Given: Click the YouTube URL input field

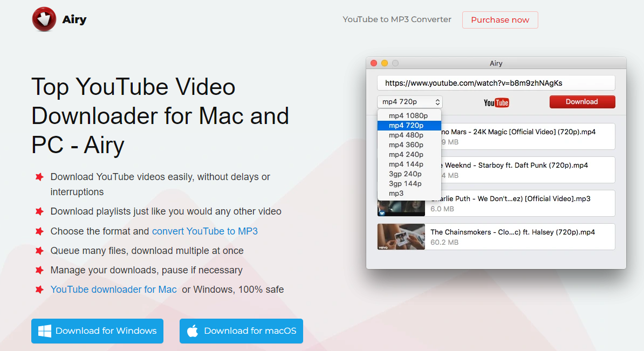Looking at the screenshot, I should point(496,83).
